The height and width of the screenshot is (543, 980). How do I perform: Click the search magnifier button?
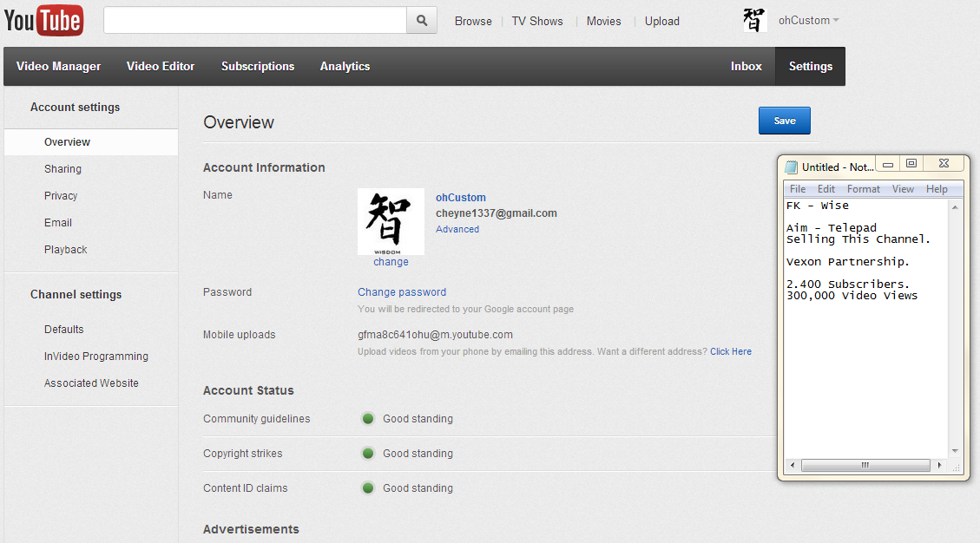422,21
